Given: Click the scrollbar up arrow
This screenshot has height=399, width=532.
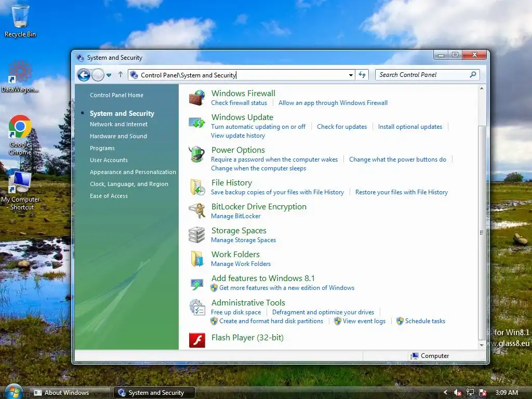Looking at the screenshot, I should point(482,88).
